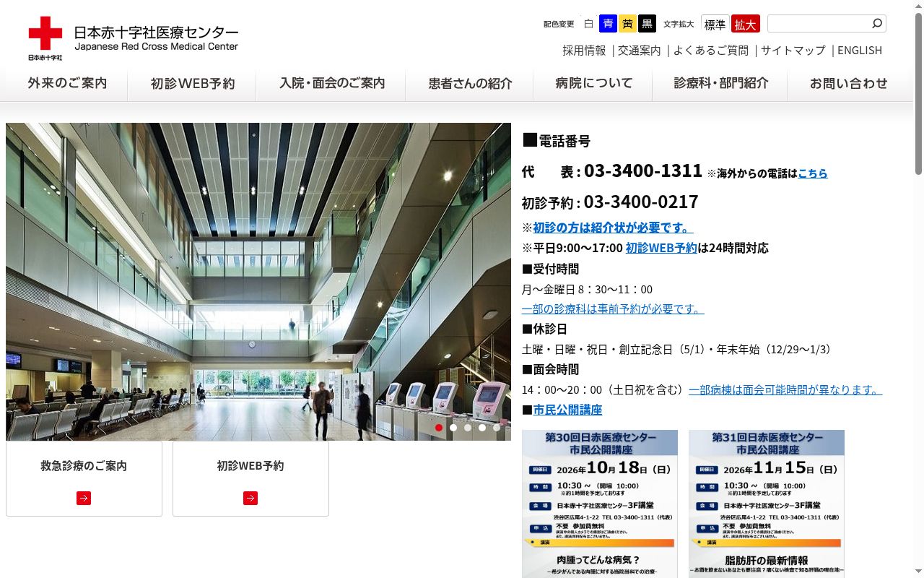Click main phone number 03-3400-1311

(643, 171)
